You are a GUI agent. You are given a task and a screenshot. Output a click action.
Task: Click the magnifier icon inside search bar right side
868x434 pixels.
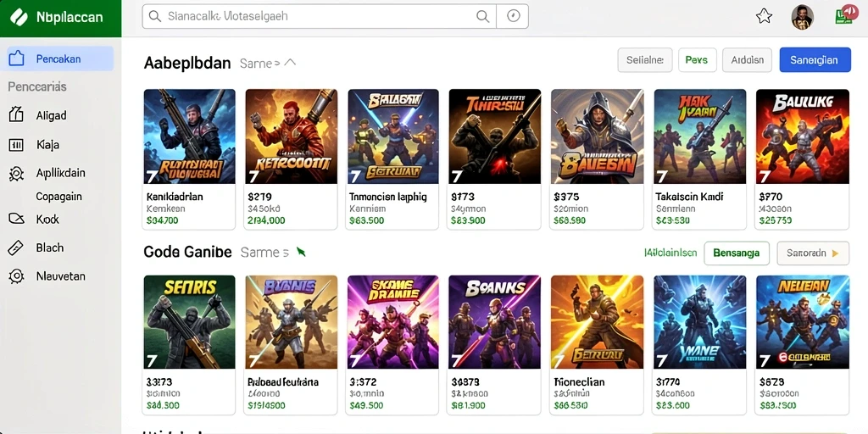click(x=482, y=17)
